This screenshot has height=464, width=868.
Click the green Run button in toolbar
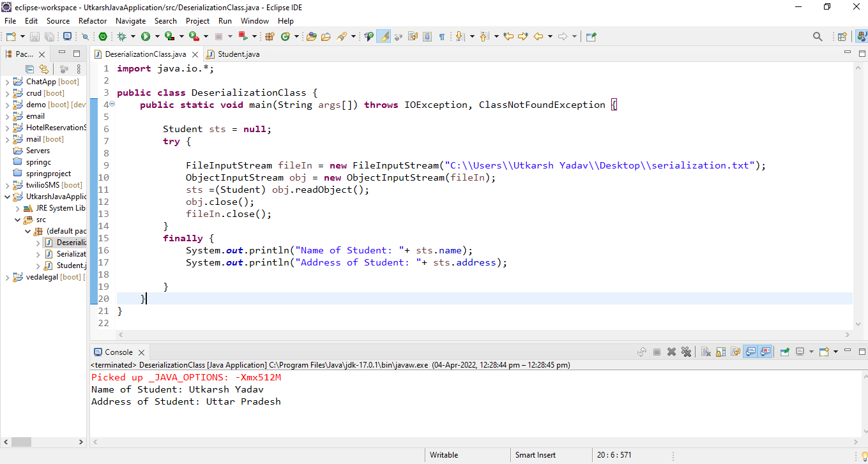click(146, 37)
